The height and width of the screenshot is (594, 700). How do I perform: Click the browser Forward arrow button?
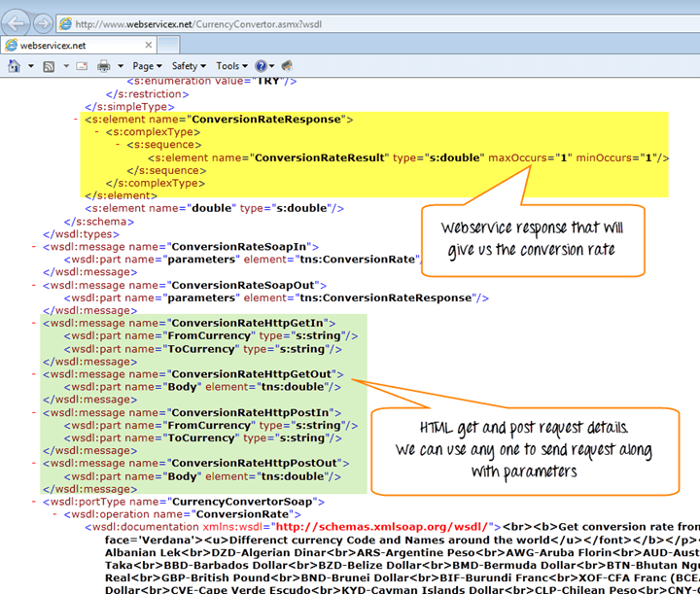[43, 22]
